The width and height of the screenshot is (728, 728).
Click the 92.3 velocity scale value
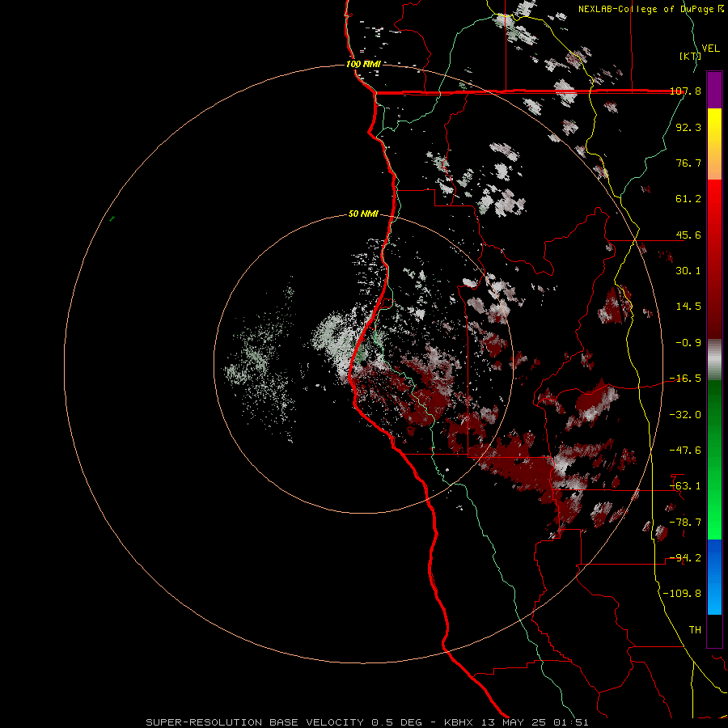point(688,127)
